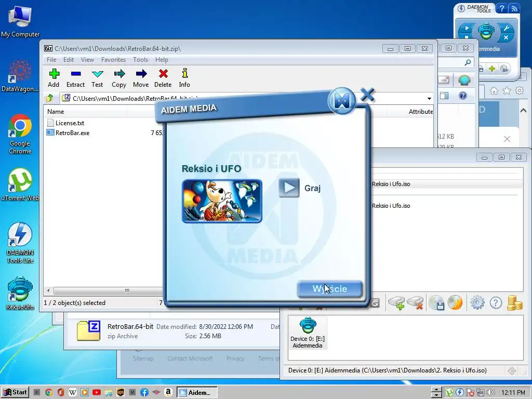Click the DAEMON Tools gadget help question mark
532x399 pixels.
click(x=501, y=8)
